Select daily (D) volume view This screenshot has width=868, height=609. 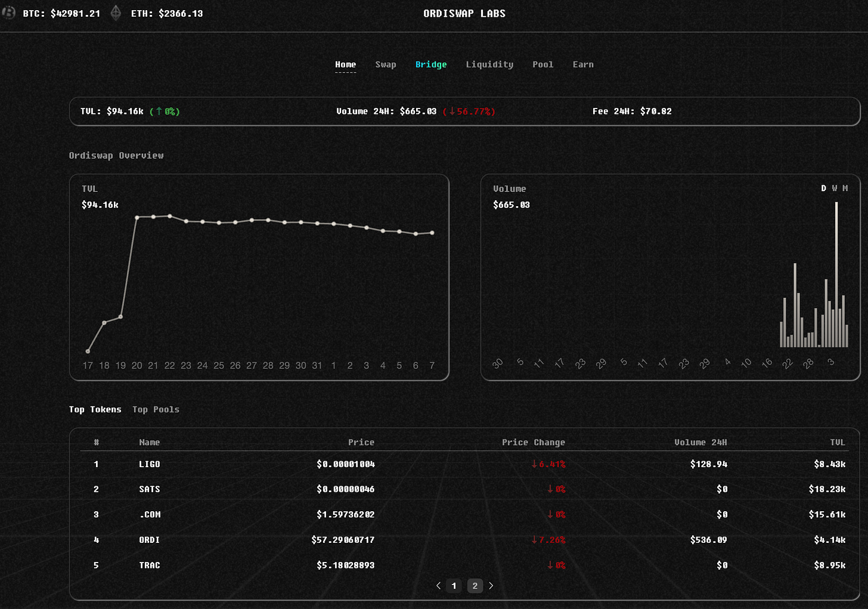point(823,188)
